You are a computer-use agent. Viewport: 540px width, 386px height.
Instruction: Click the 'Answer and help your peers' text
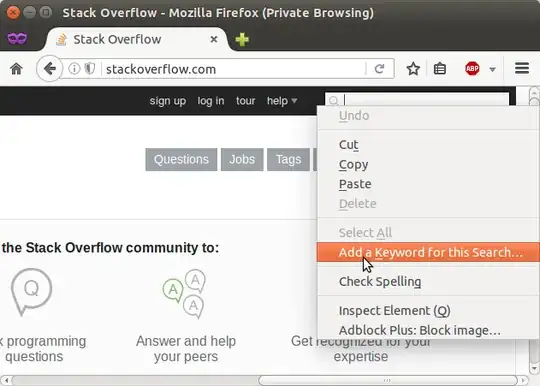pos(186,349)
